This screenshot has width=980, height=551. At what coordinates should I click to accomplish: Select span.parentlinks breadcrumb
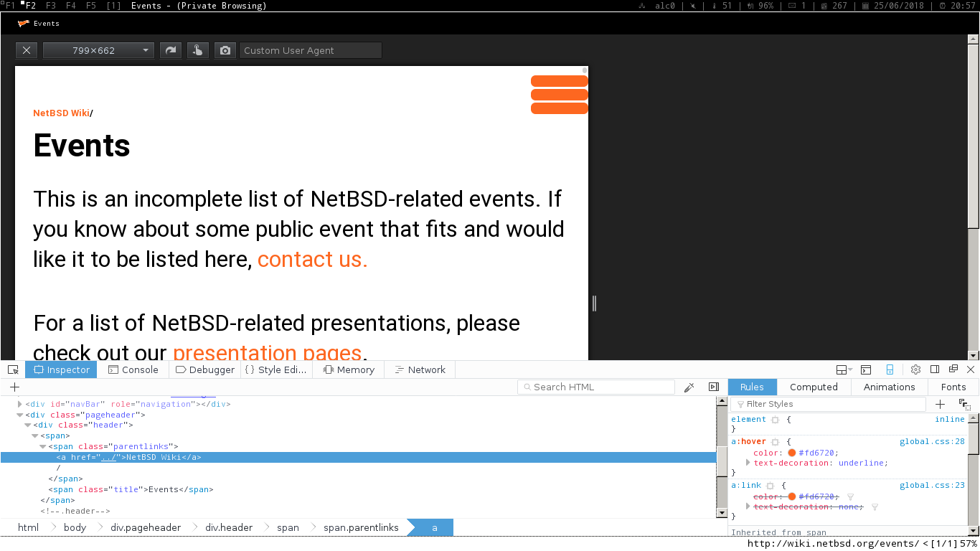[x=361, y=527]
